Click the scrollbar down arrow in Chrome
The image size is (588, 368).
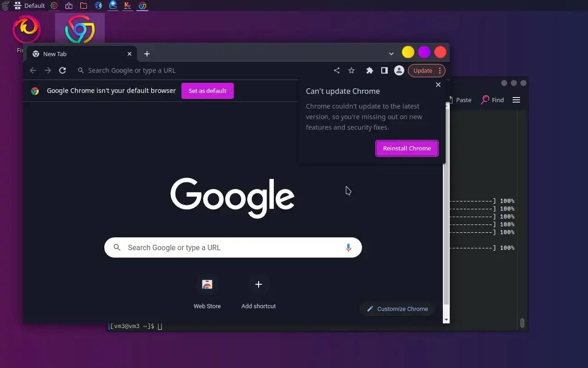point(446,319)
